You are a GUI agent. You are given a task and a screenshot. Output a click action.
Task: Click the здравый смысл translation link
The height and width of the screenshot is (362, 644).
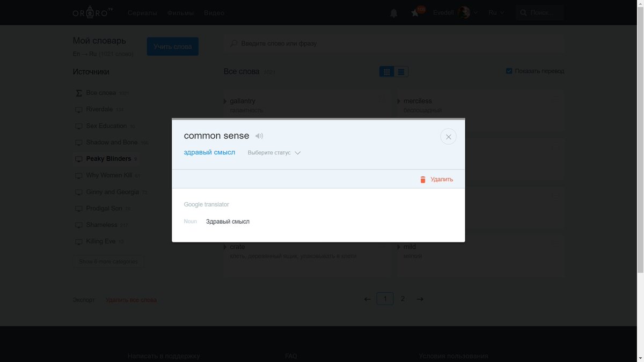(x=209, y=152)
